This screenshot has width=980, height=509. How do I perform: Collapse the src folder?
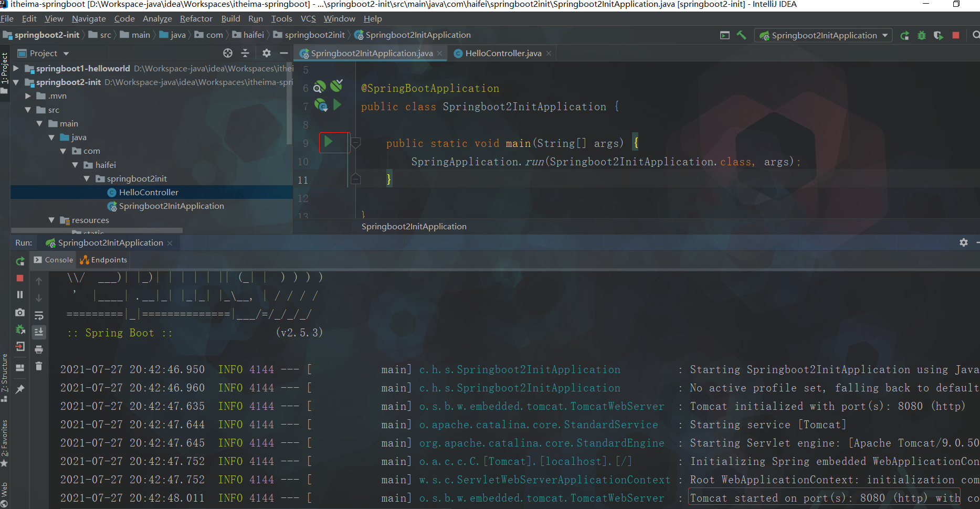click(28, 110)
